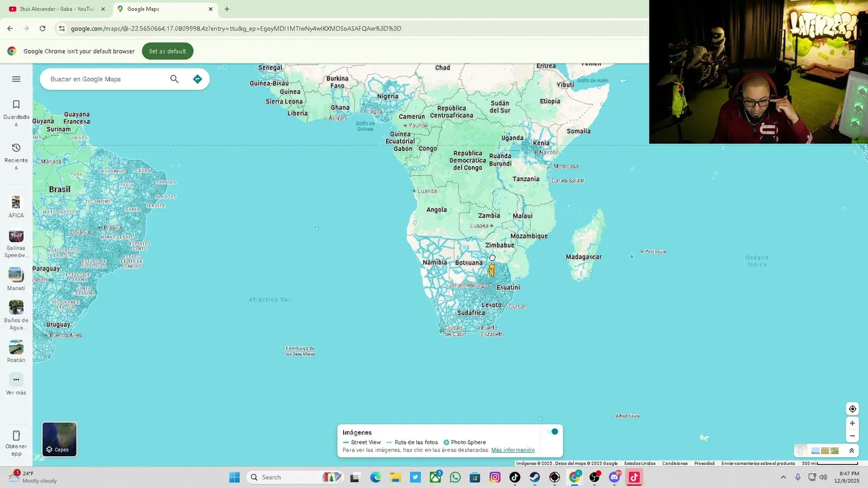Click the search magnifier icon in Maps

[x=174, y=79]
